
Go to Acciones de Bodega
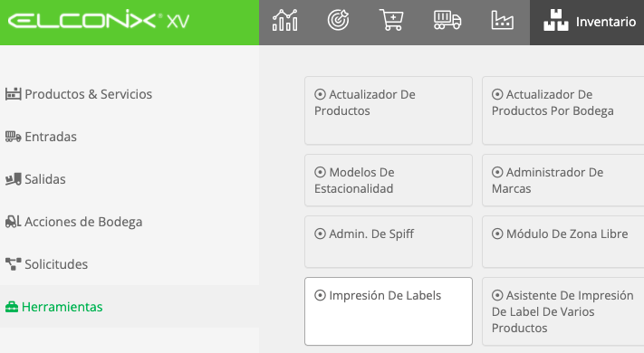point(74,222)
